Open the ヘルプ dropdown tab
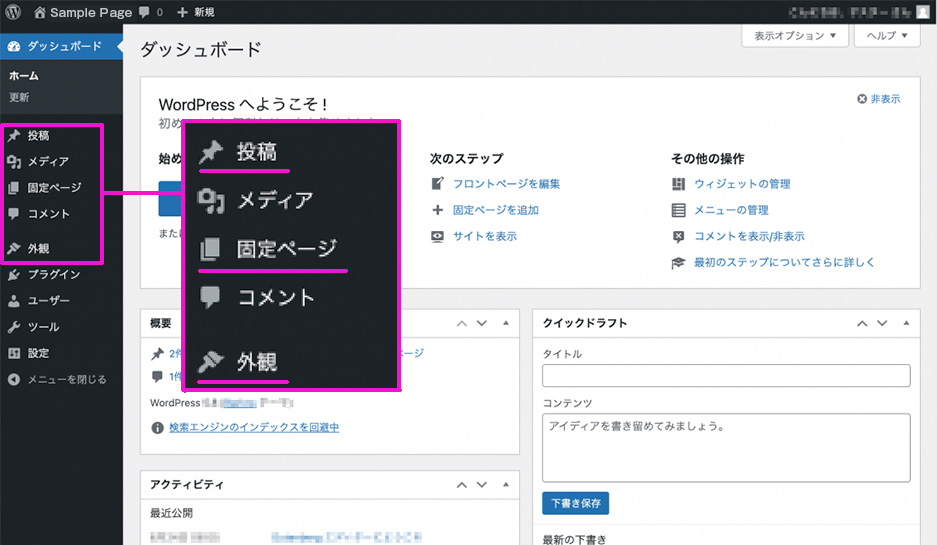This screenshot has width=937, height=545. pos(886,35)
